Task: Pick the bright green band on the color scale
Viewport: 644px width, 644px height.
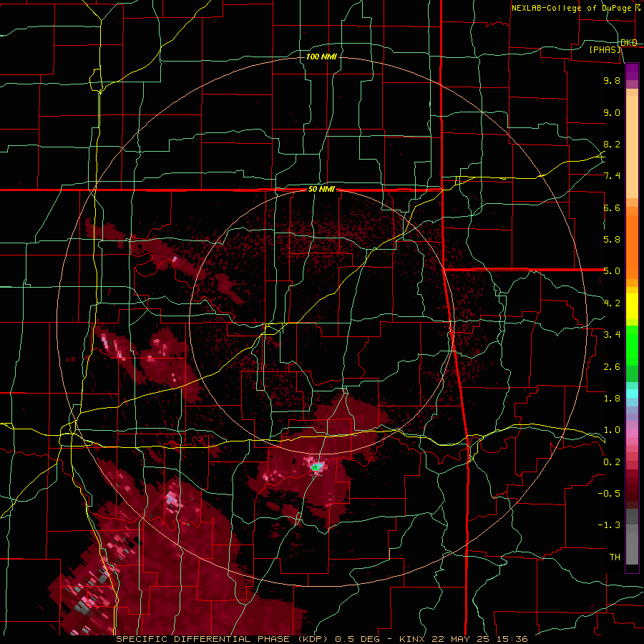Action: pyautogui.click(x=632, y=347)
